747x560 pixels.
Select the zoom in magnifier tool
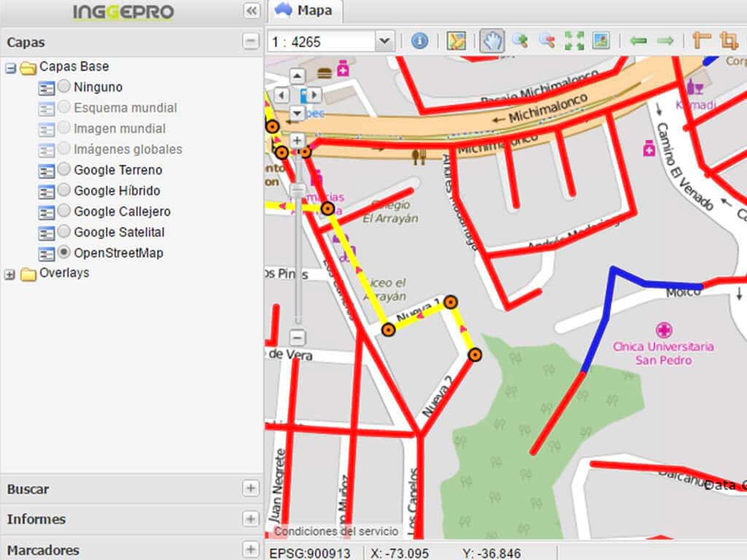519,41
